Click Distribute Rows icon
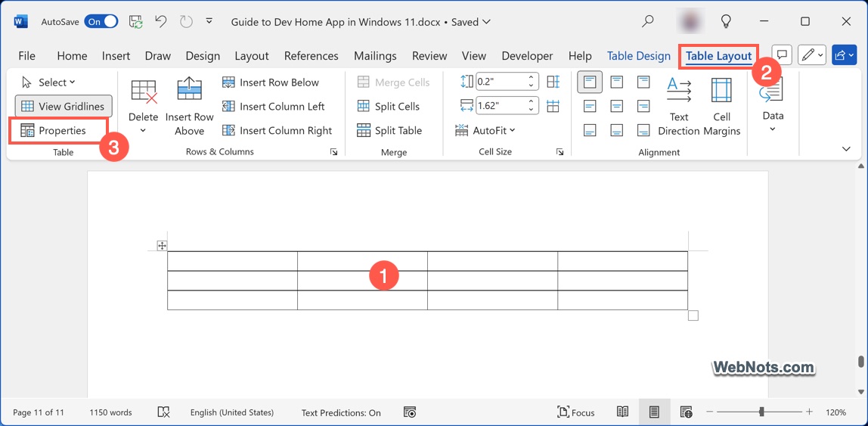Screen dimensions: 868x426 (553, 82)
